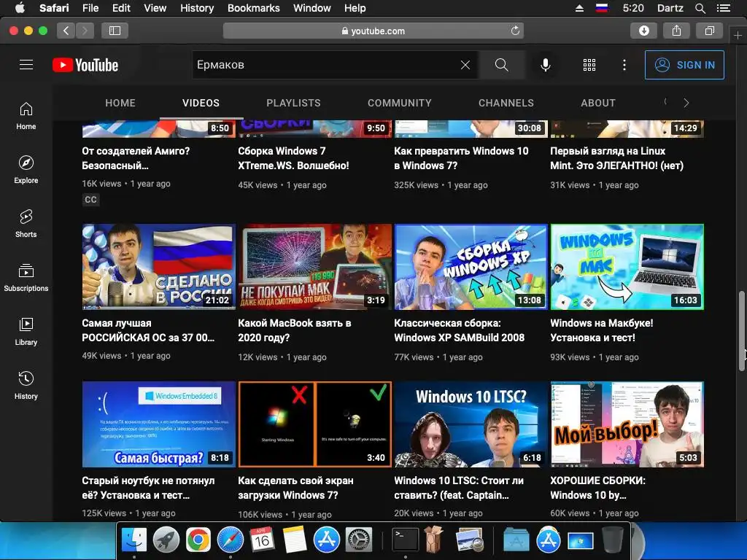Open the History menu in menu bar
Screen dimensions: 747x560
point(197,8)
